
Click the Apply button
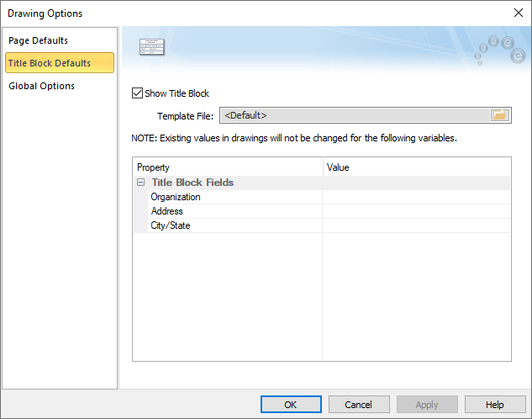pyautogui.click(x=427, y=405)
